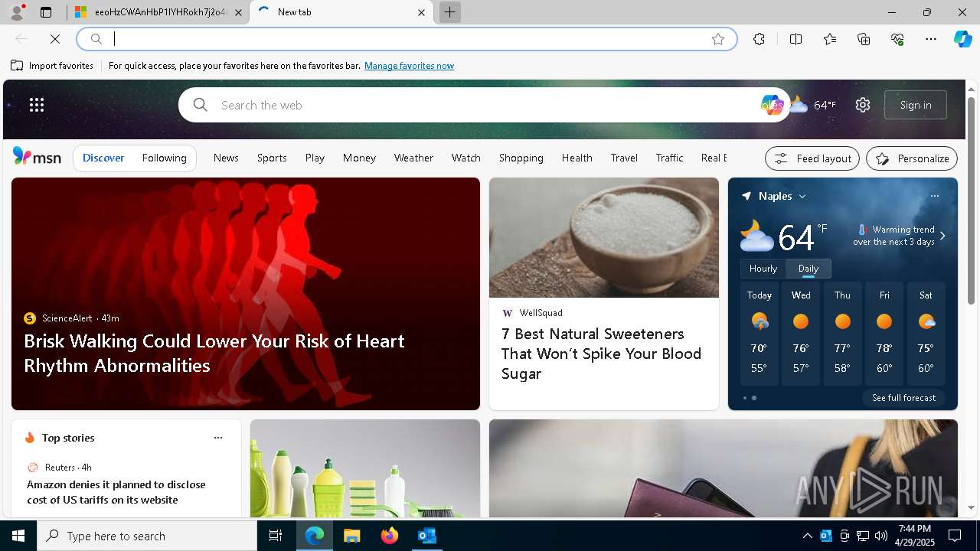This screenshot has height=551, width=980.
Task: Open the MSN apps grid launcher
Action: (x=37, y=105)
